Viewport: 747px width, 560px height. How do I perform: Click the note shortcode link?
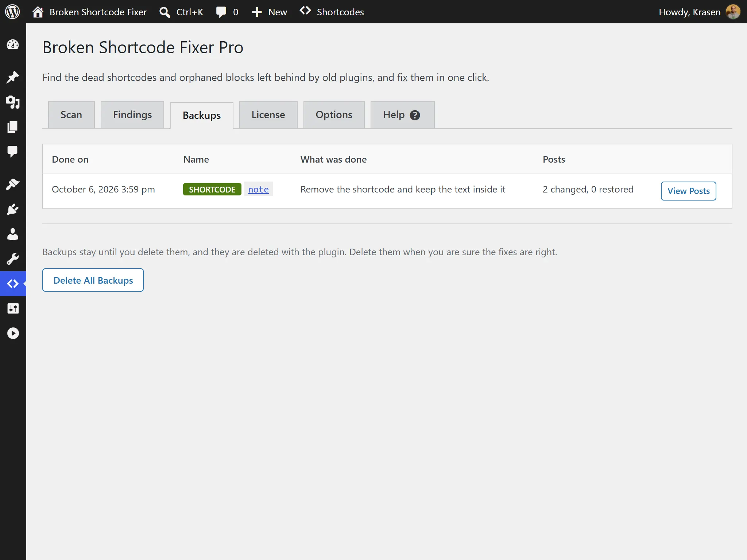pyautogui.click(x=258, y=190)
